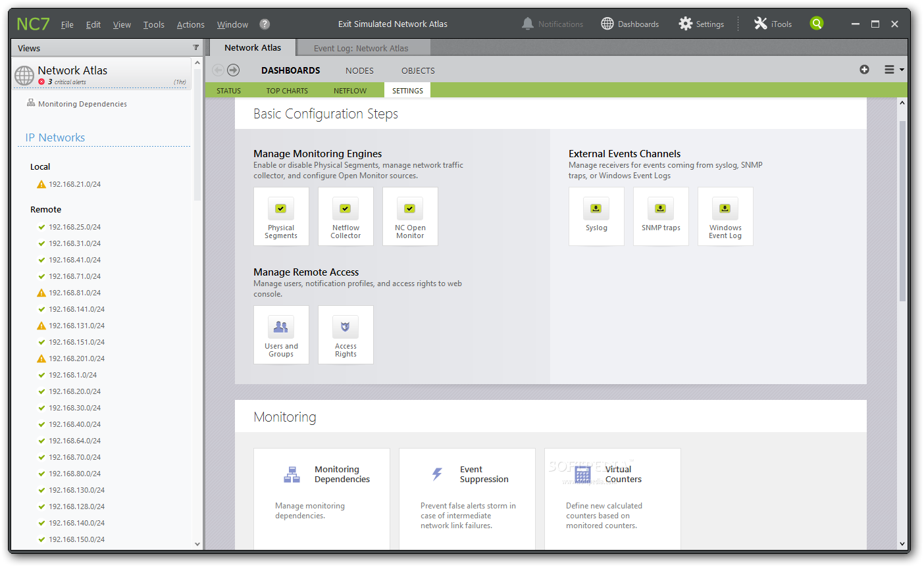The height and width of the screenshot is (567, 924).
Task: Open the Users and Groups tile
Action: click(x=281, y=335)
